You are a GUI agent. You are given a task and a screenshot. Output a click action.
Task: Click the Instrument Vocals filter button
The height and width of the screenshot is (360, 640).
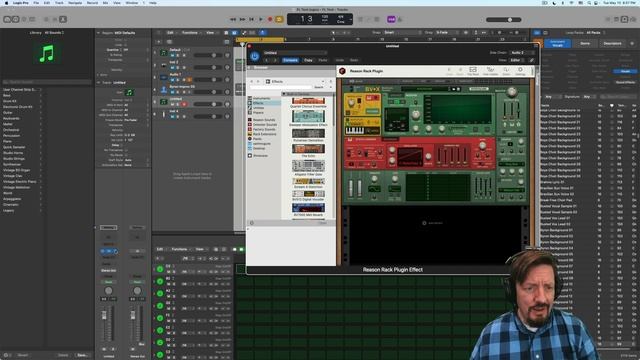pyautogui.click(x=557, y=43)
